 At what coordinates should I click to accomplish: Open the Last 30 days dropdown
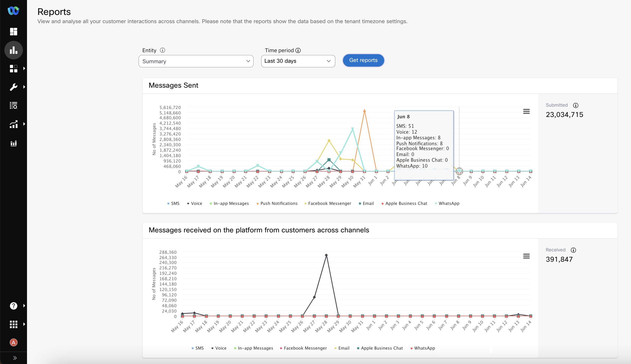pos(298,61)
